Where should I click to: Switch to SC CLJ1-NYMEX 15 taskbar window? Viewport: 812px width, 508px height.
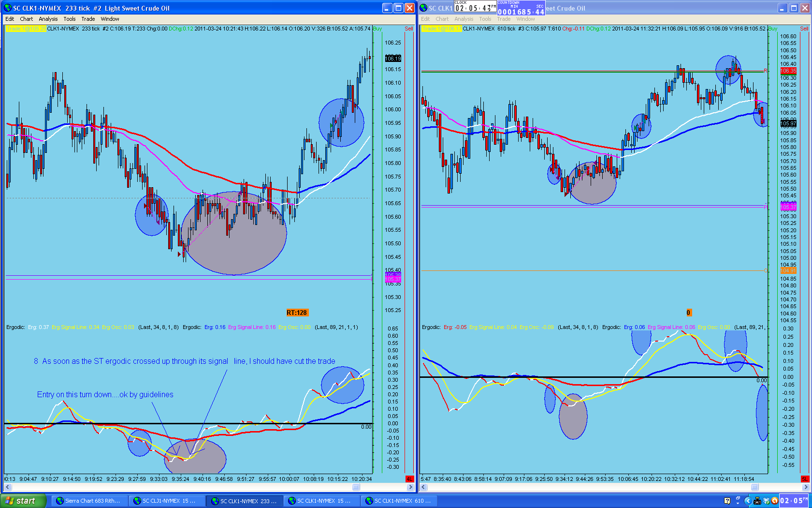(167, 501)
